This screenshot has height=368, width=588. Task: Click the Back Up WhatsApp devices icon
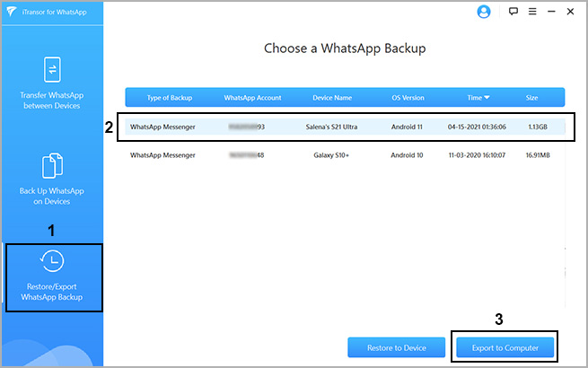(51, 167)
